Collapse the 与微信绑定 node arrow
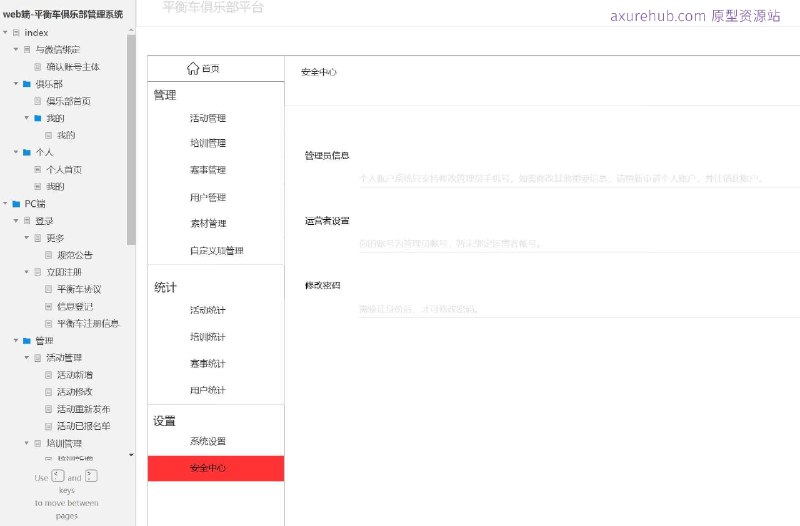The image size is (800, 526). pyautogui.click(x=16, y=49)
